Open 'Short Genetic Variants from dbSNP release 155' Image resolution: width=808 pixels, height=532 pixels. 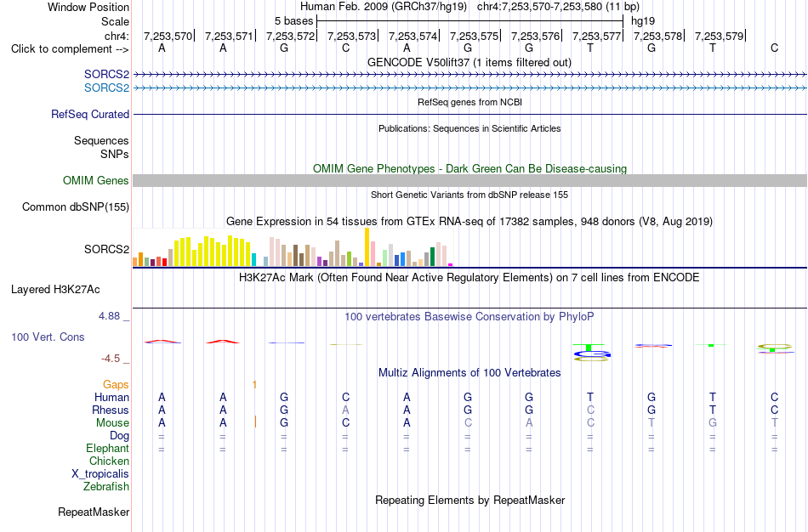469,195
